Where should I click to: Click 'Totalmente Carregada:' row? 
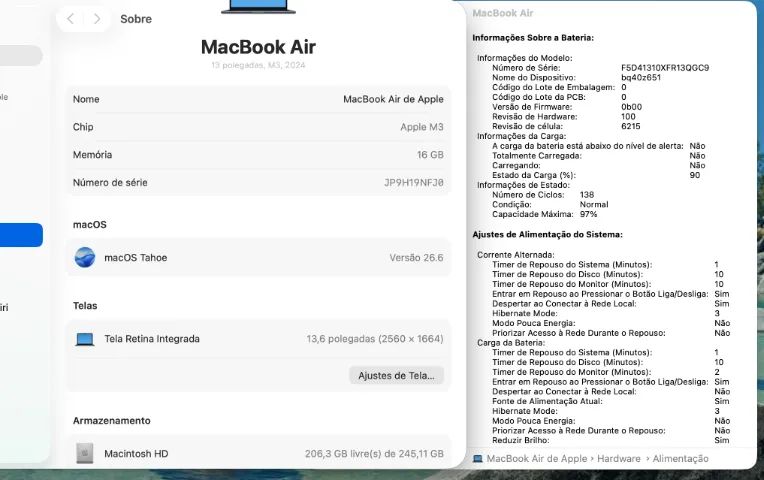pyautogui.click(x=598, y=155)
